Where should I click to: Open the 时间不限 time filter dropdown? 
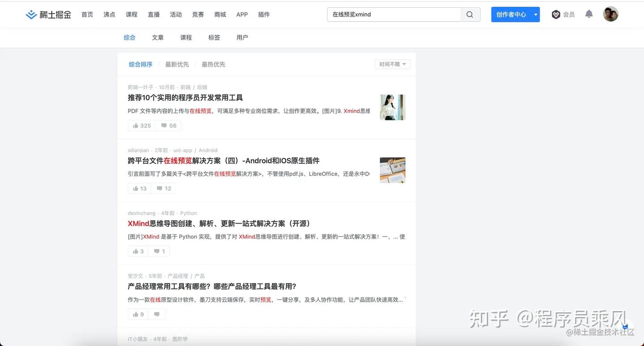(x=392, y=64)
